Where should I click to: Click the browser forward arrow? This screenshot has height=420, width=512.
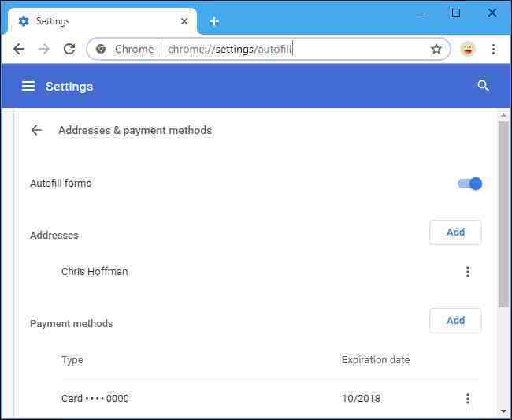[x=44, y=50]
